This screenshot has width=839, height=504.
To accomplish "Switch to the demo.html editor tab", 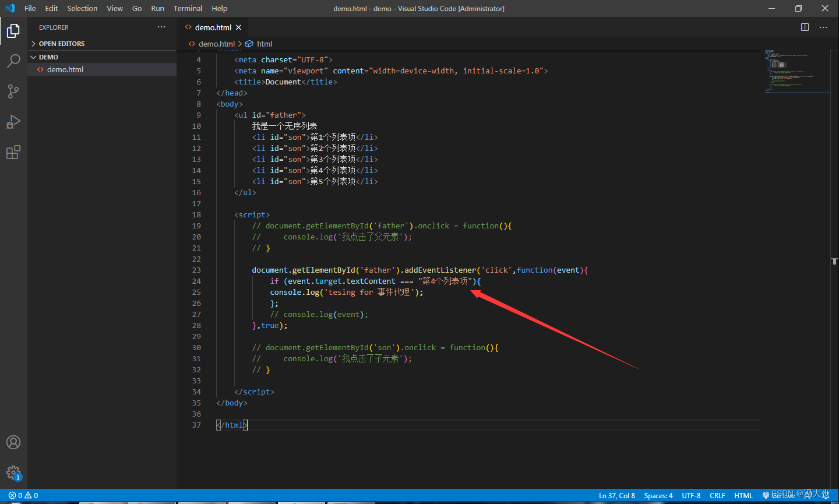I will point(212,27).
